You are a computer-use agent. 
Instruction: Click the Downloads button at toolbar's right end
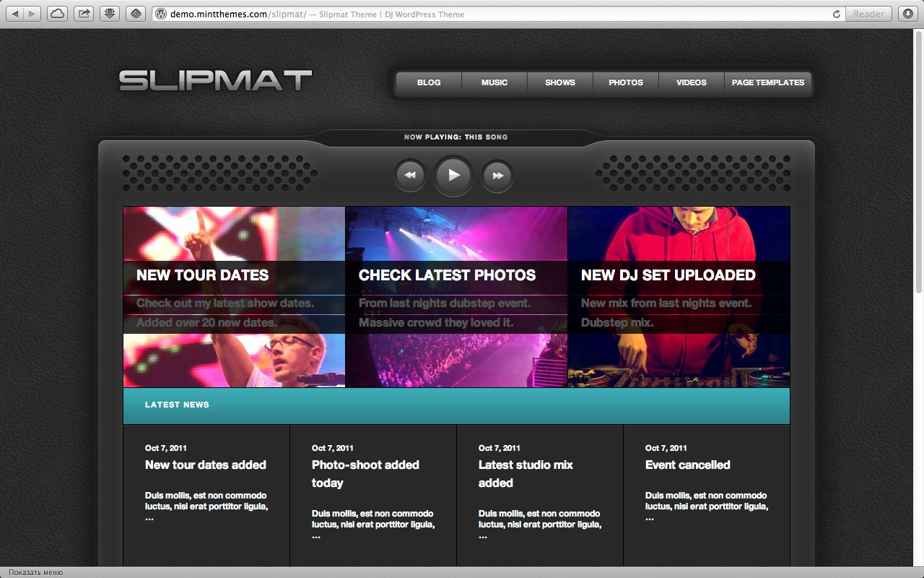click(x=907, y=14)
